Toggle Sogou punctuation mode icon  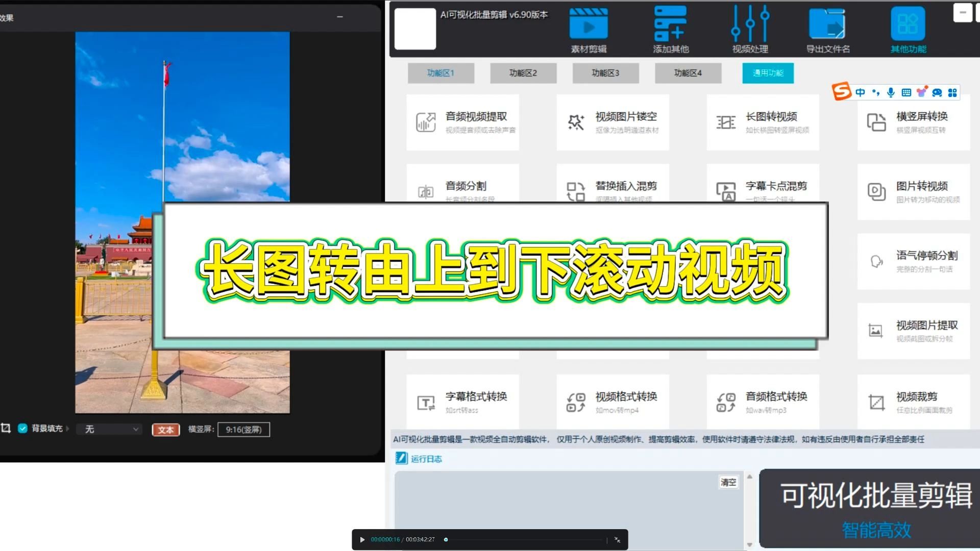point(876,92)
